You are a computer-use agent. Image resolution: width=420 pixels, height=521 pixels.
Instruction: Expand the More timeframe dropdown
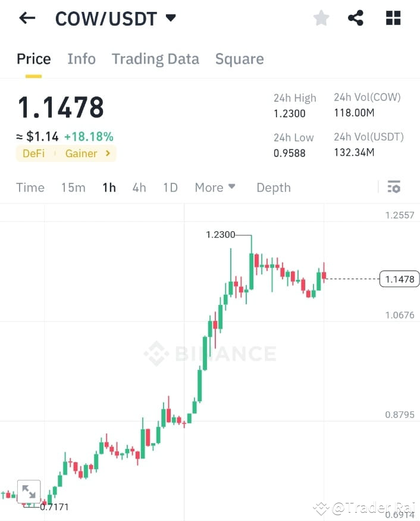(x=215, y=188)
